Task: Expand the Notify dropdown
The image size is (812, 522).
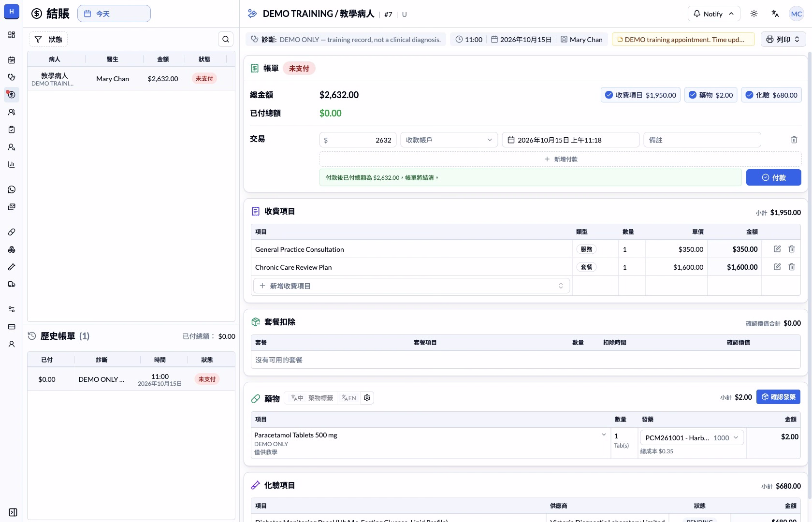Action: (x=713, y=14)
